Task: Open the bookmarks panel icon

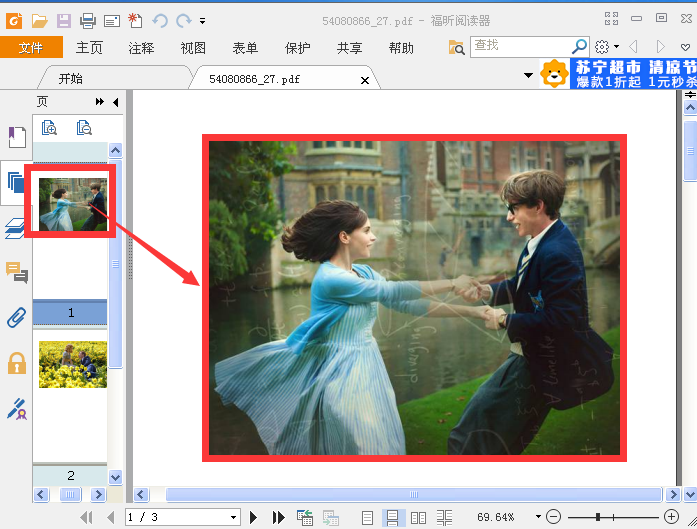Action: pyautogui.click(x=17, y=136)
